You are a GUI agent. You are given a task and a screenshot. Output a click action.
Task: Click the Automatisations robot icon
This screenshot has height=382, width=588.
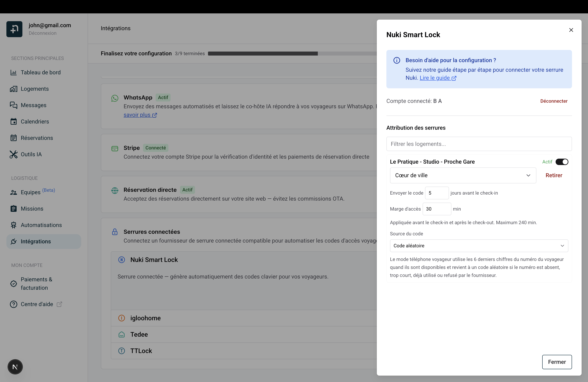point(13,225)
